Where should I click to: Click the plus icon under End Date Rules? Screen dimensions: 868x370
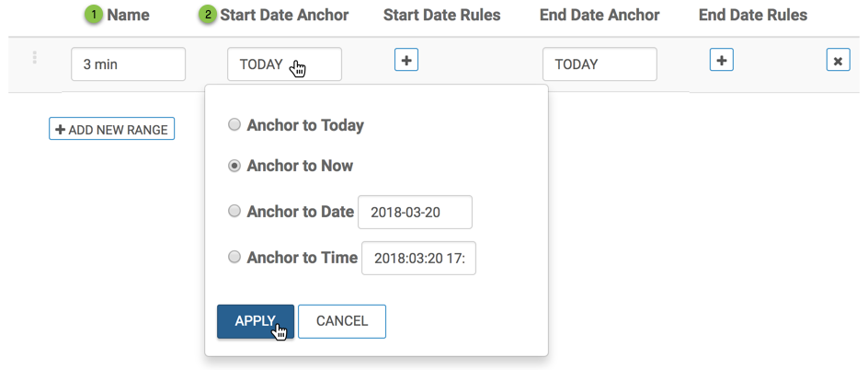coord(722,60)
